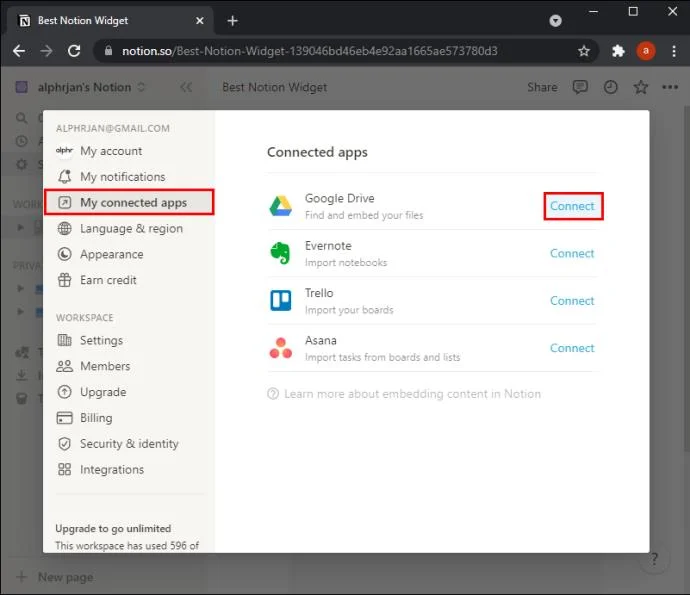Image resolution: width=690 pixels, height=595 pixels.
Task: Click the Google Drive logo icon
Action: (281, 206)
